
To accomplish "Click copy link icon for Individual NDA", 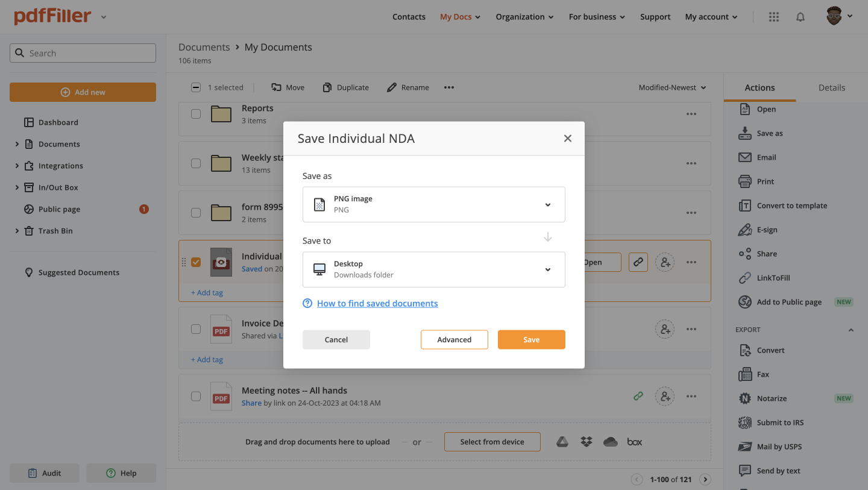I will pyautogui.click(x=638, y=262).
